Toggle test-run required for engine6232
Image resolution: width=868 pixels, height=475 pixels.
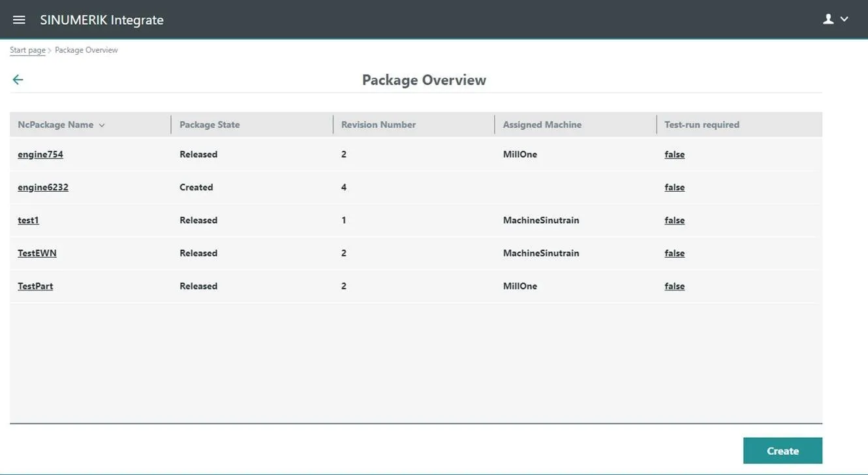point(674,187)
